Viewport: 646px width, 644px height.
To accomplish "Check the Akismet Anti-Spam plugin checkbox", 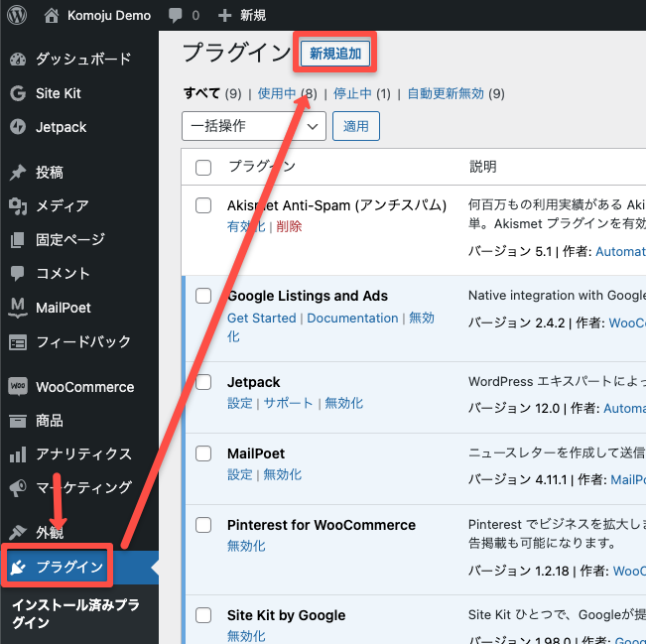I will click(203, 205).
